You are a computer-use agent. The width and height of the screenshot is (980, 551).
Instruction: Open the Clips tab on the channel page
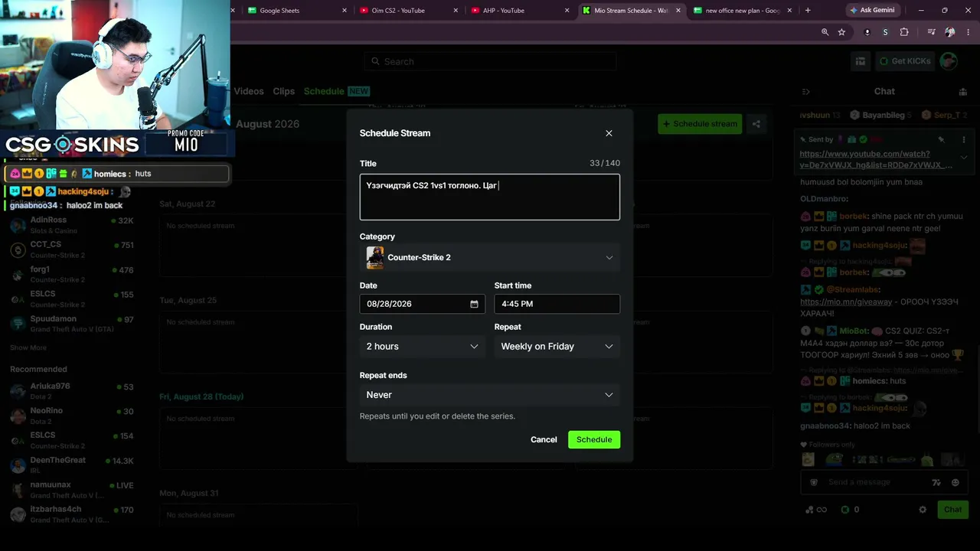[283, 91]
